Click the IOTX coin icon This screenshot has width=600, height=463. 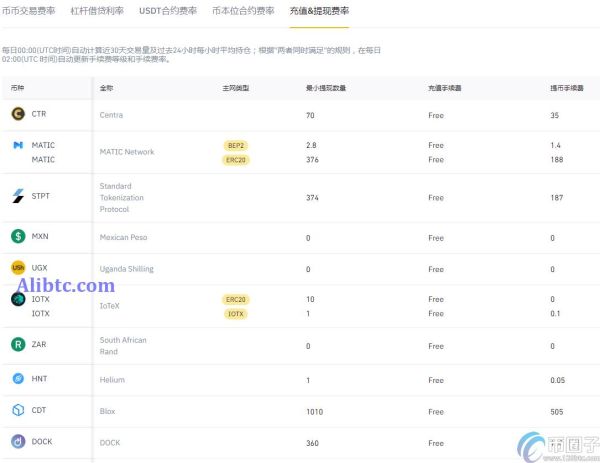tap(18, 299)
